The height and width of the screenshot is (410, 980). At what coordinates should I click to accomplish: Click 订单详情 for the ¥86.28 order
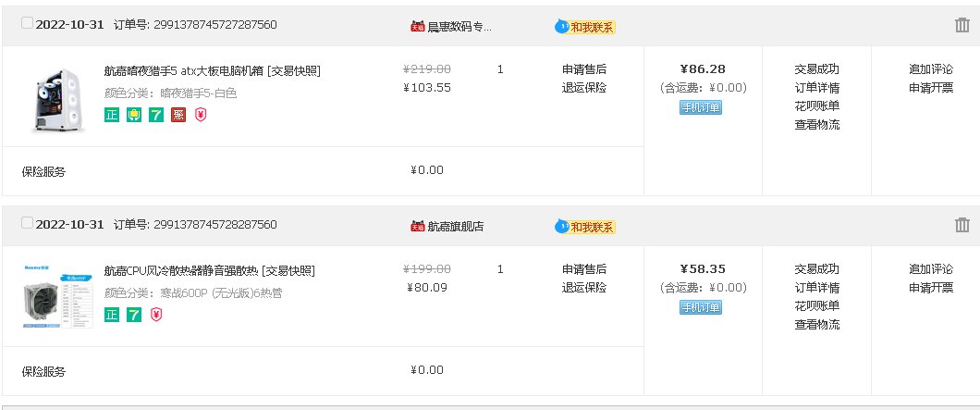[x=816, y=88]
